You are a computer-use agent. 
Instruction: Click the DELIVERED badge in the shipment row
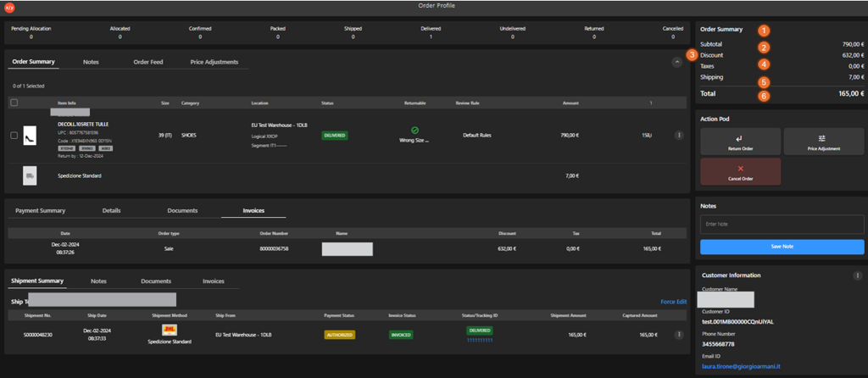click(x=480, y=331)
